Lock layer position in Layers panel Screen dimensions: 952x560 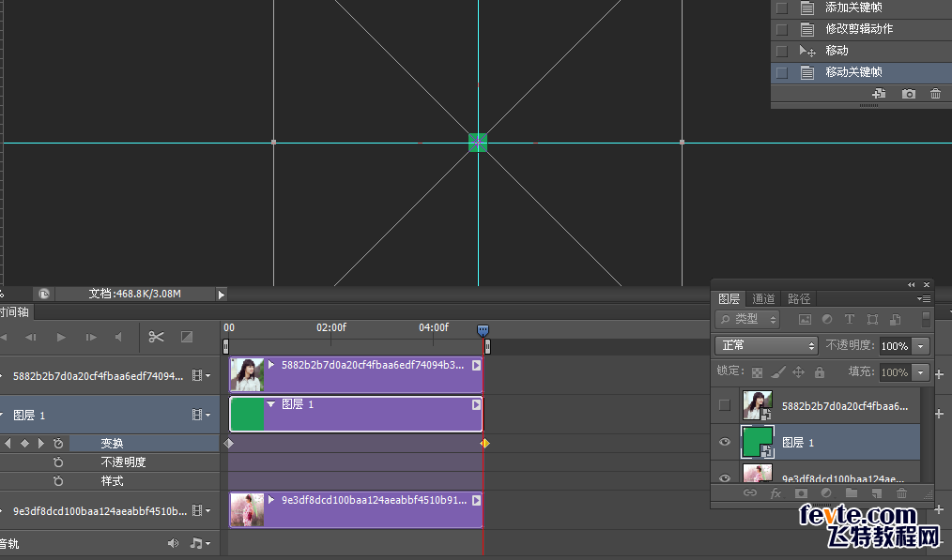pos(798,371)
